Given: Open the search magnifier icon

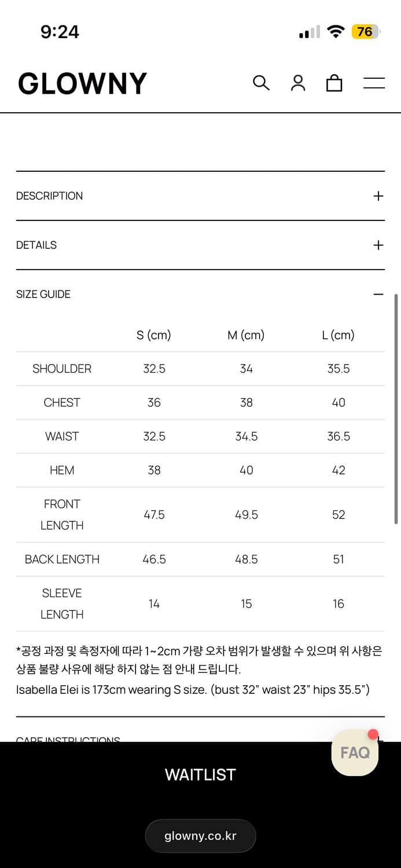Looking at the screenshot, I should click(x=261, y=83).
